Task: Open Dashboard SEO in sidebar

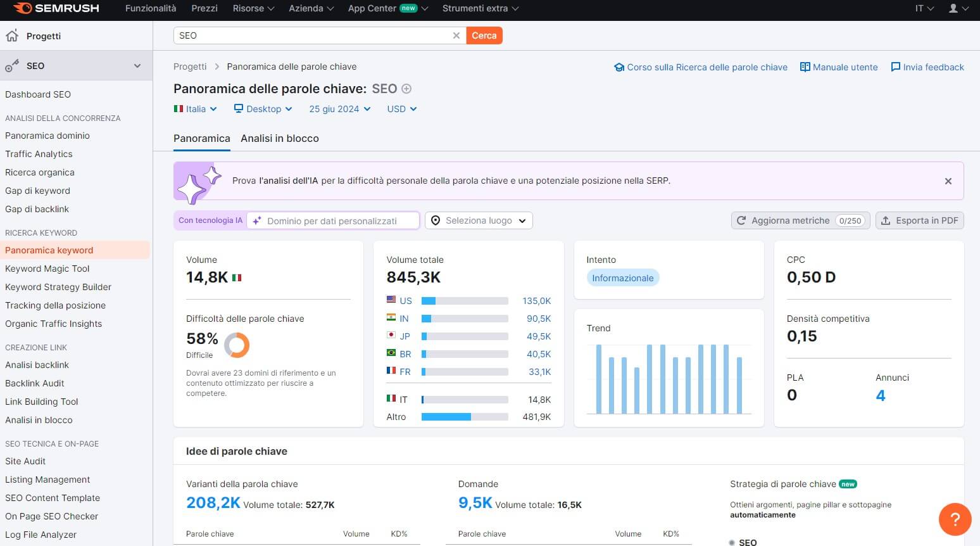Action: (x=38, y=94)
